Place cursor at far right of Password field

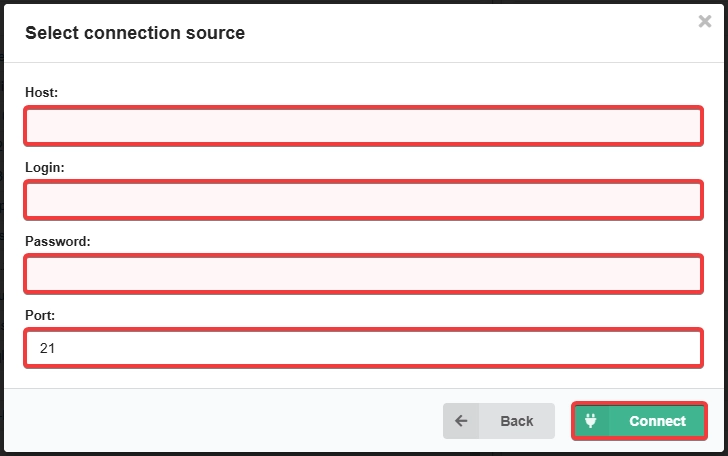tap(692, 274)
